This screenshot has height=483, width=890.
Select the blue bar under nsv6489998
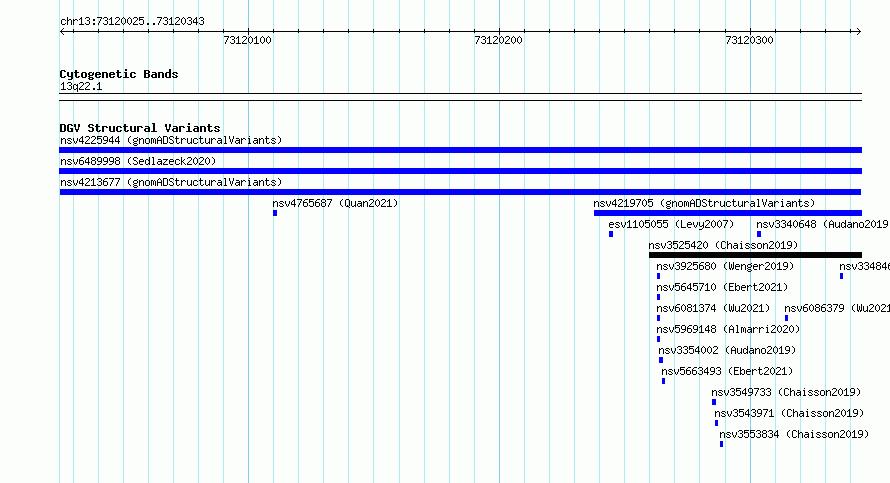tap(460, 171)
